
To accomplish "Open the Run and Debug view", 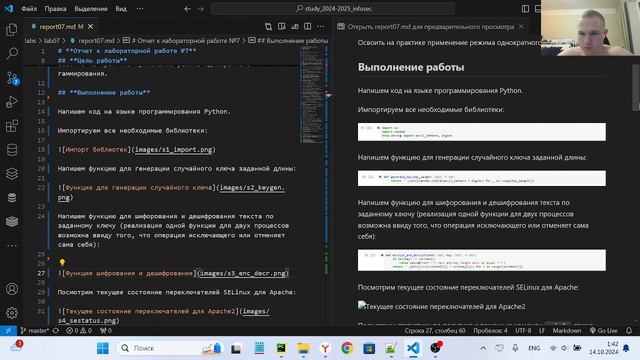I will point(12,102).
